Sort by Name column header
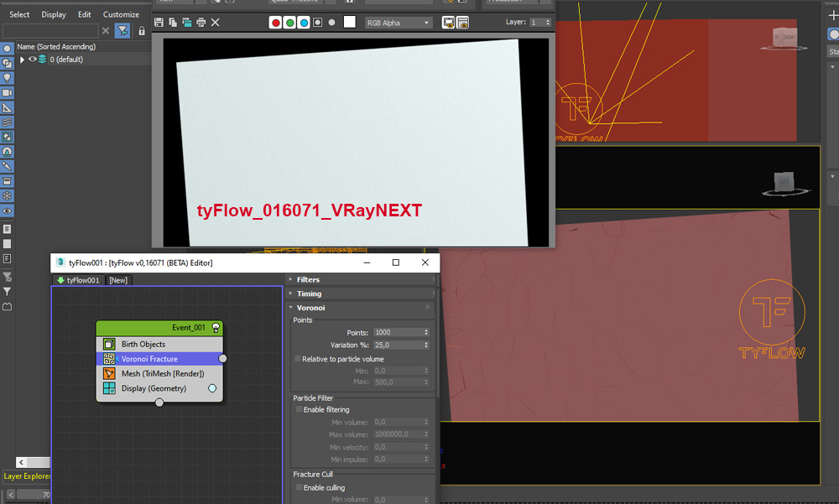Image resolution: width=839 pixels, height=504 pixels. pyautogui.click(x=56, y=47)
